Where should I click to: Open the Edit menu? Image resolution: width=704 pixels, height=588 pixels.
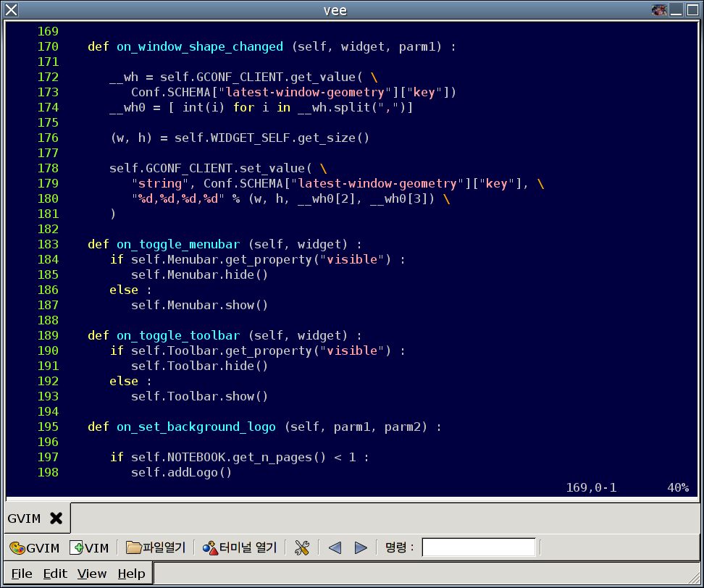[55, 574]
